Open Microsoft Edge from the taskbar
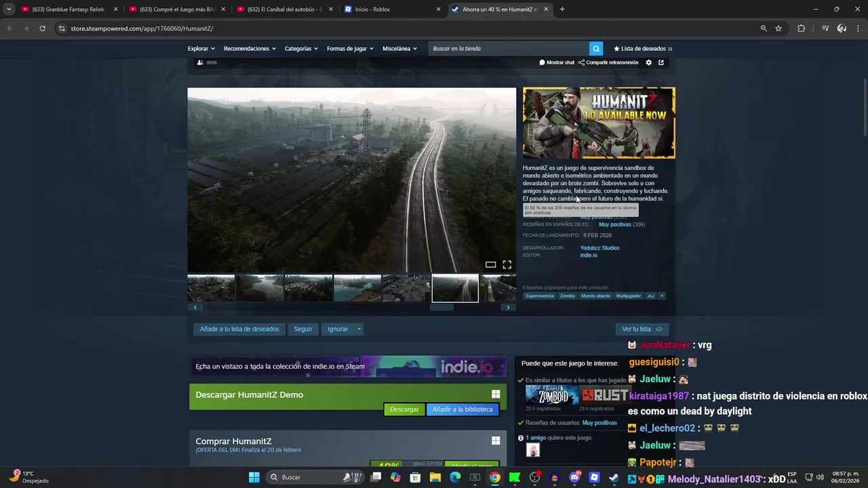Image resolution: width=868 pixels, height=488 pixels. click(455, 477)
